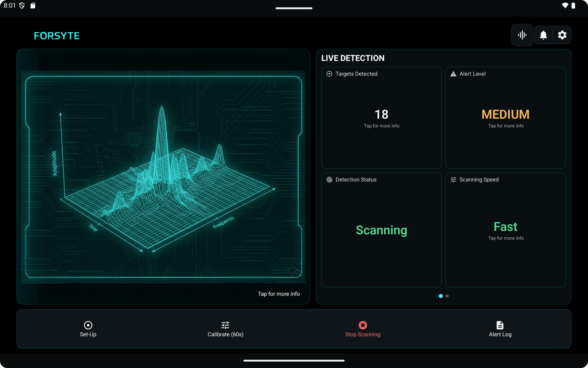Click the Scanning status card

[381, 230]
